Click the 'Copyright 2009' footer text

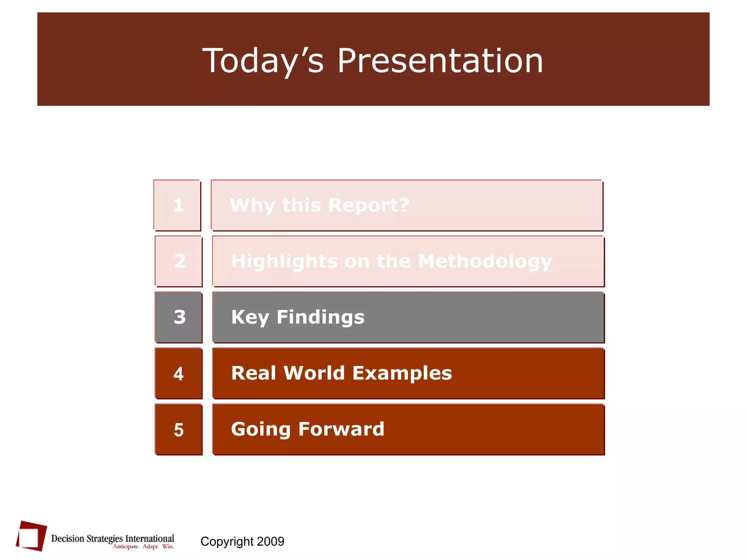click(x=242, y=541)
